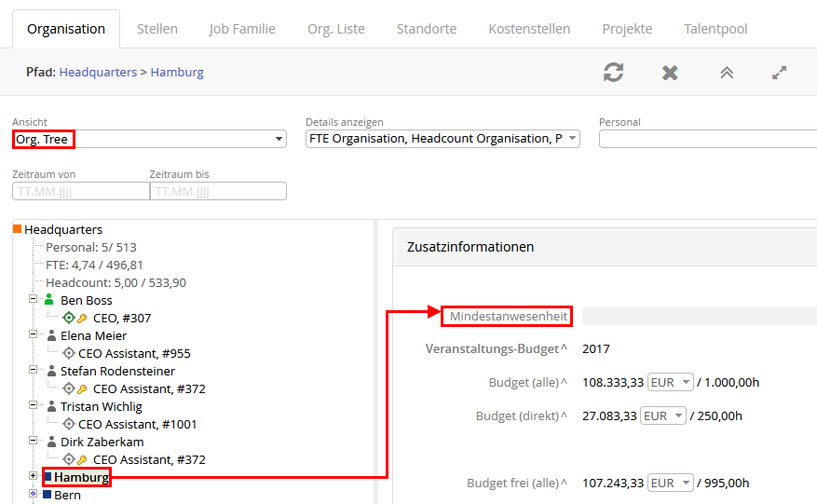The width and height of the screenshot is (817, 504).
Task: Collapse the Ben Boss node
Action: coord(33,299)
